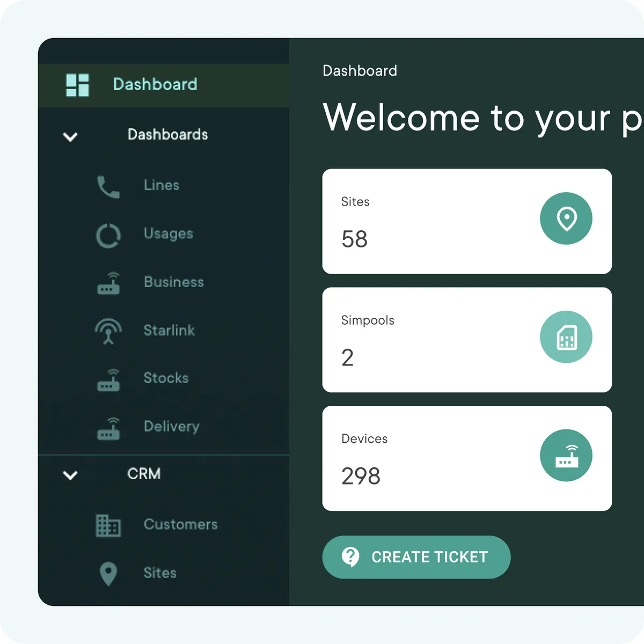Collapse the CRM section chevron
The image size is (644, 644).
(x=70, y=475)
